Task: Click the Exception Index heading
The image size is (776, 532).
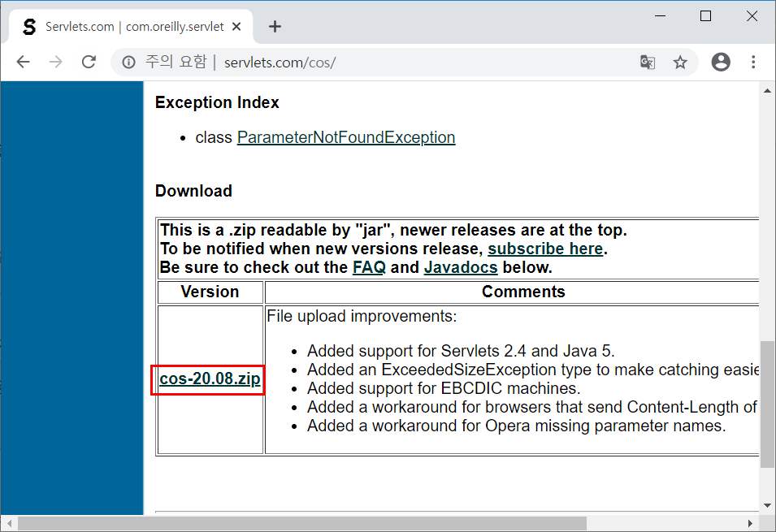Action: tap(217, 102)
